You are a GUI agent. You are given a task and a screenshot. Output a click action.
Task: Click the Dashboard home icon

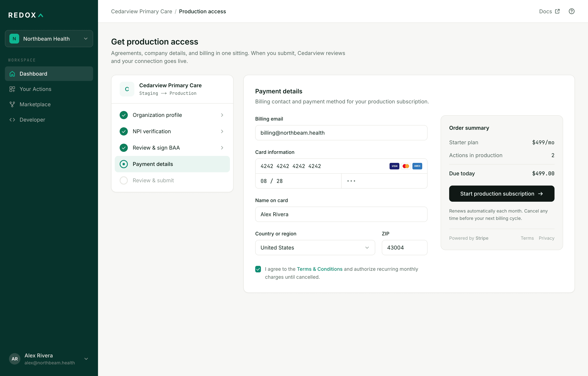[12, 74]
